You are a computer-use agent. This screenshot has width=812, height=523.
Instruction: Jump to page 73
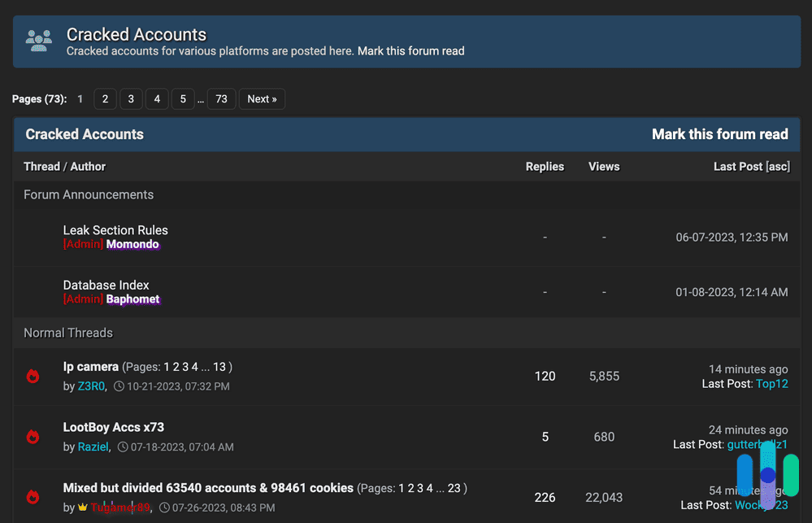pyautogui.click(x=221, y=98)
